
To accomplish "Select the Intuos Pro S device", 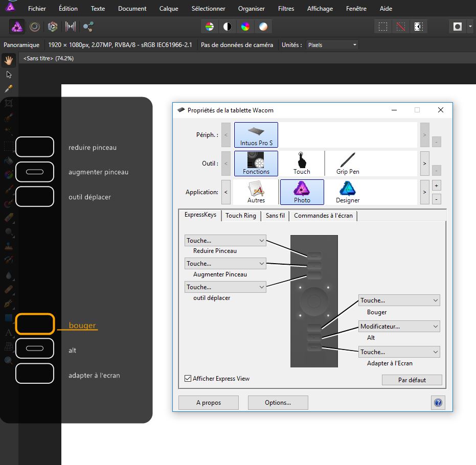I will click(256, 135).
